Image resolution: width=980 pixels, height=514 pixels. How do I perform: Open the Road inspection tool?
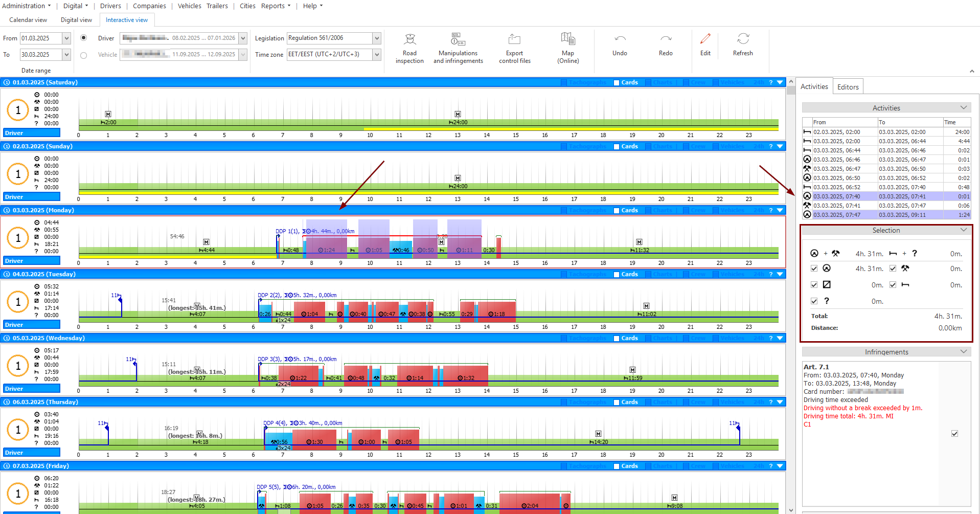[409, 49]
